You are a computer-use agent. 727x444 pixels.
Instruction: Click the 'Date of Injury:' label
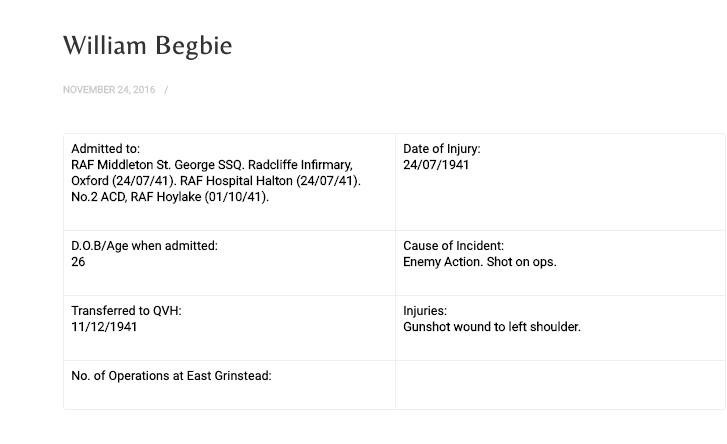441,149
